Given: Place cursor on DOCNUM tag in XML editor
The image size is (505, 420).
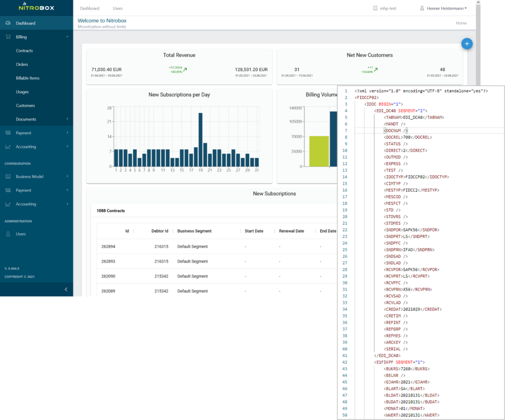Looking at the screenshot, I should pyautogui.click(x=395, y=131).
